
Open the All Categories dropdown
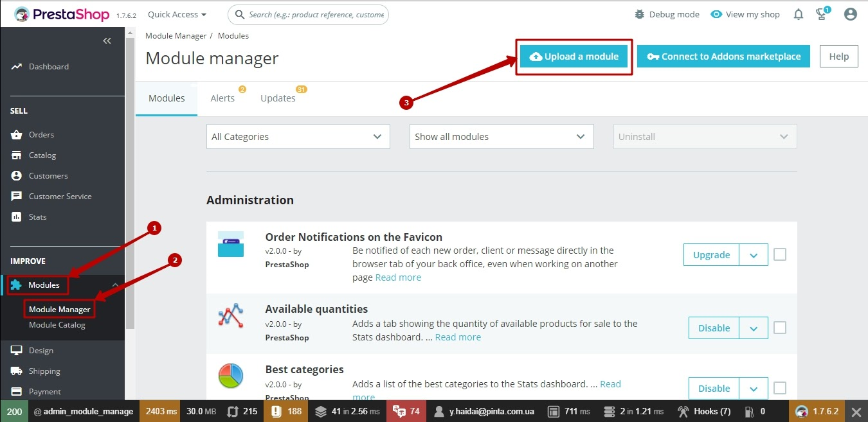click(x=298, y=137)
